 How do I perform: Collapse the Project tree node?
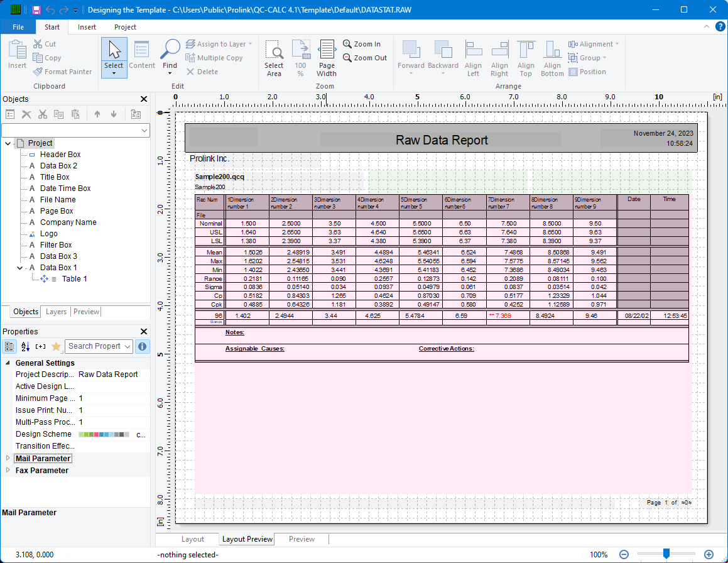click(x=8, y=143)
